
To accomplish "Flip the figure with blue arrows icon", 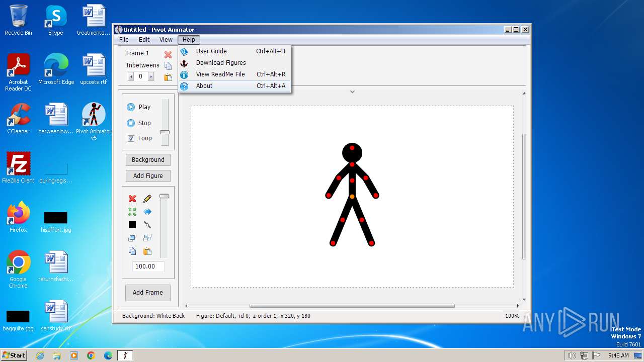I will pyautogui.click(x=147, y=212).
